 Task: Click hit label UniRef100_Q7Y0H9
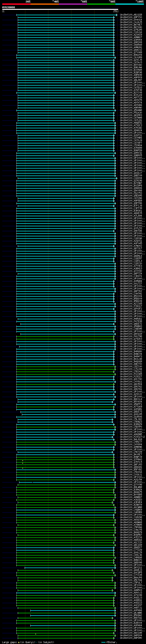(131, 52)
